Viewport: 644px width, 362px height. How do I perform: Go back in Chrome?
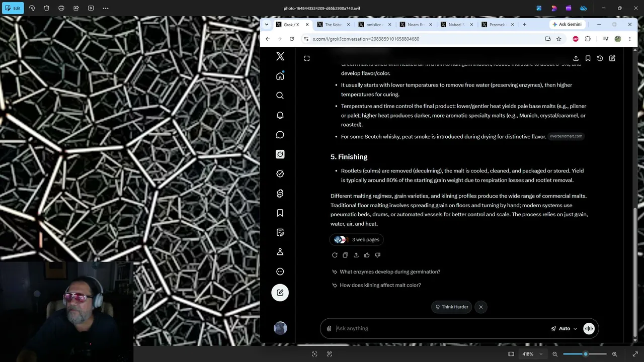coord(268,39)
